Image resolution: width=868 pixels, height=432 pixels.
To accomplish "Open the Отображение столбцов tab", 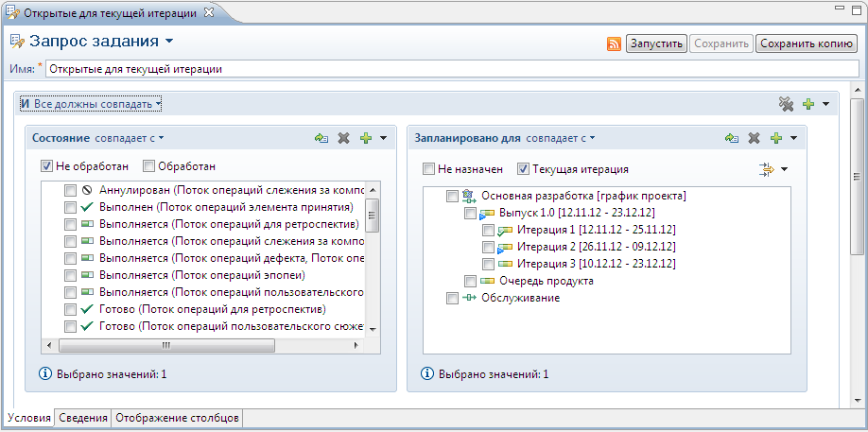I will 177,418.
